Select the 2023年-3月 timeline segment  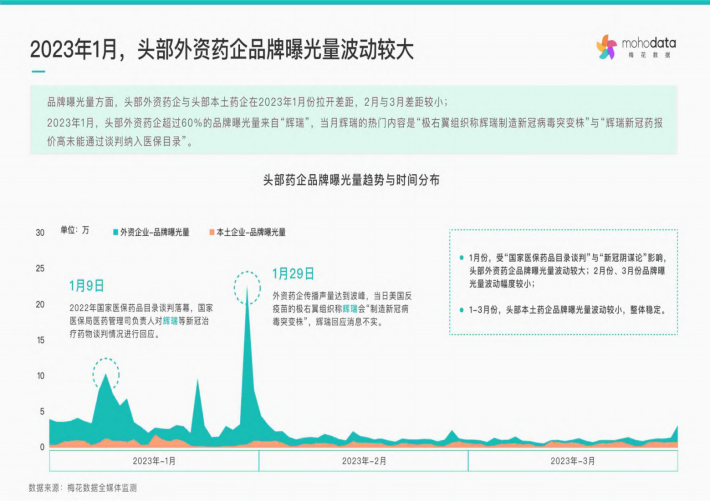573,461
